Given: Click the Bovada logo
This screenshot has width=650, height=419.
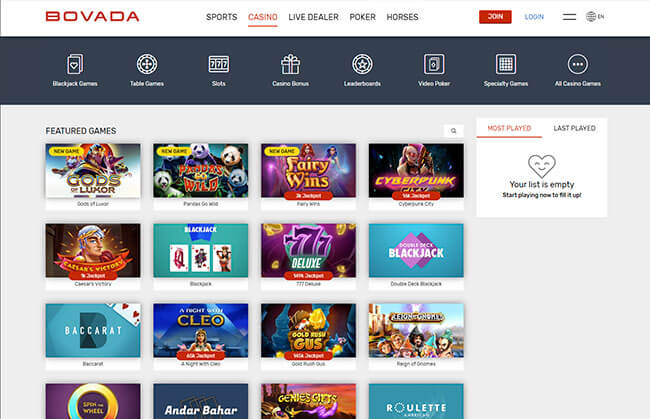Looking at the screenshot, I should [92, 17].
